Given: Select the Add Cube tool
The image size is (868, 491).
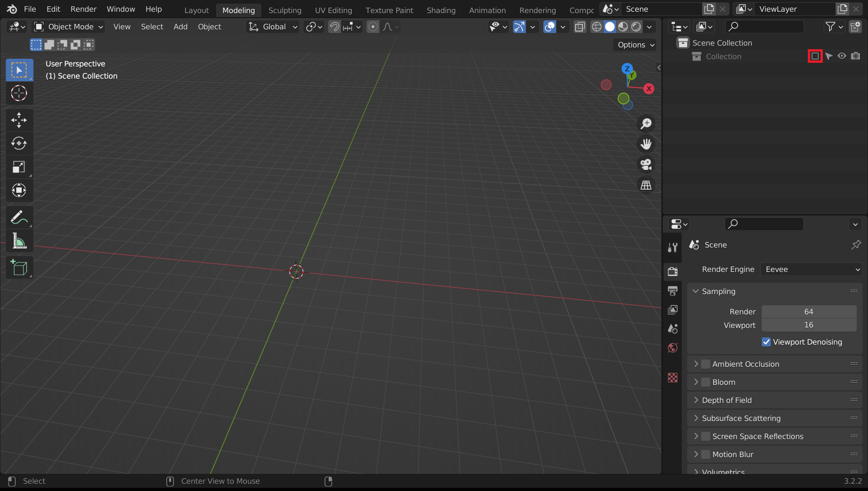Looking at the screenshot, I should [x=19, y=268].
